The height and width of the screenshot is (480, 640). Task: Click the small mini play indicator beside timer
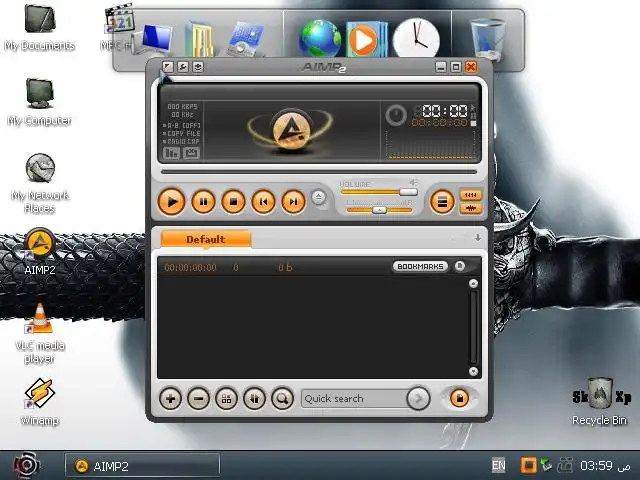coord(473,108)
